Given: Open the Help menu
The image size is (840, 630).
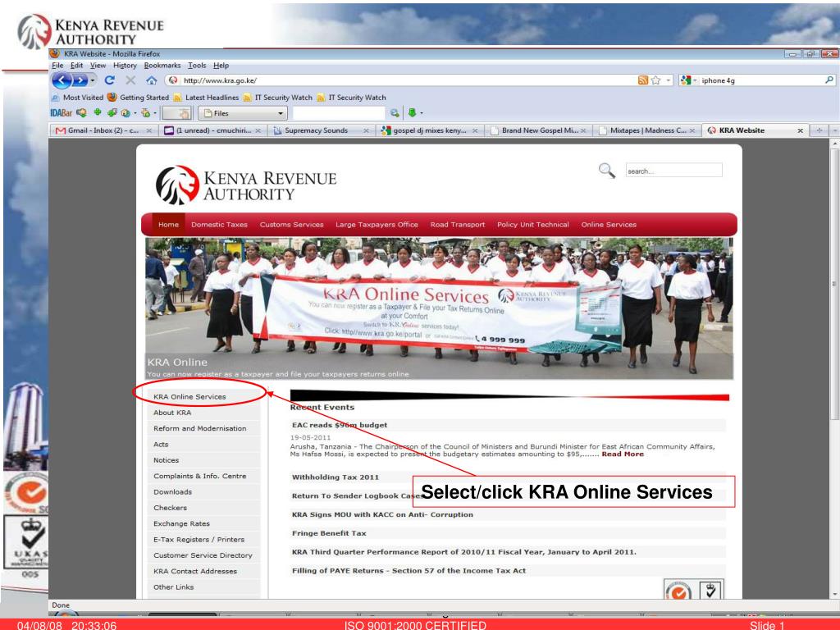Looking at the screenshot, I should tap(221, 66).
